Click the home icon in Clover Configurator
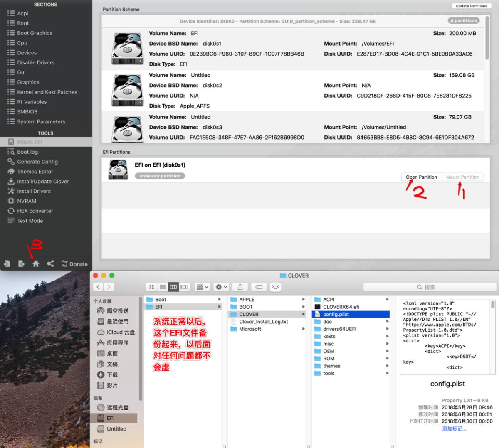This screenshot has width=499, height=448. pos(36,263)
